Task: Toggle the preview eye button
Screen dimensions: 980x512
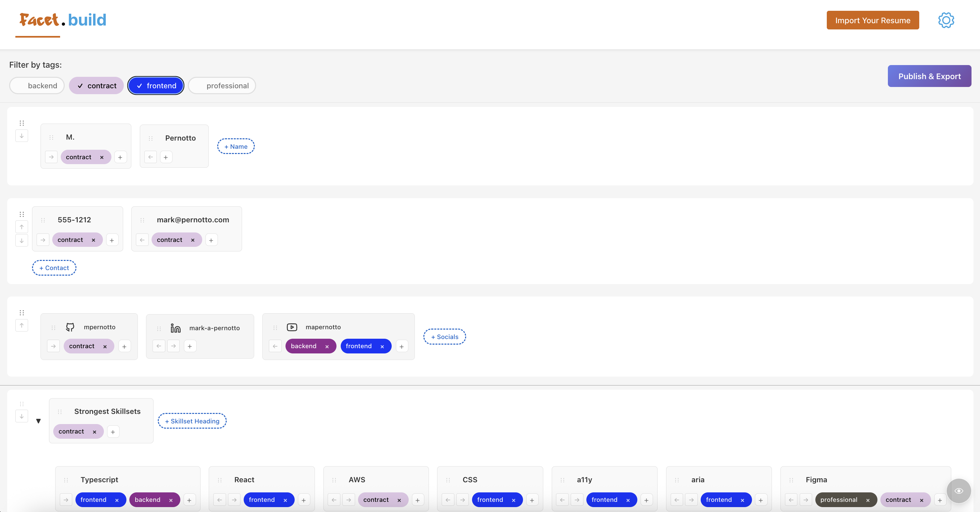Action: click(x=959, y=491)
